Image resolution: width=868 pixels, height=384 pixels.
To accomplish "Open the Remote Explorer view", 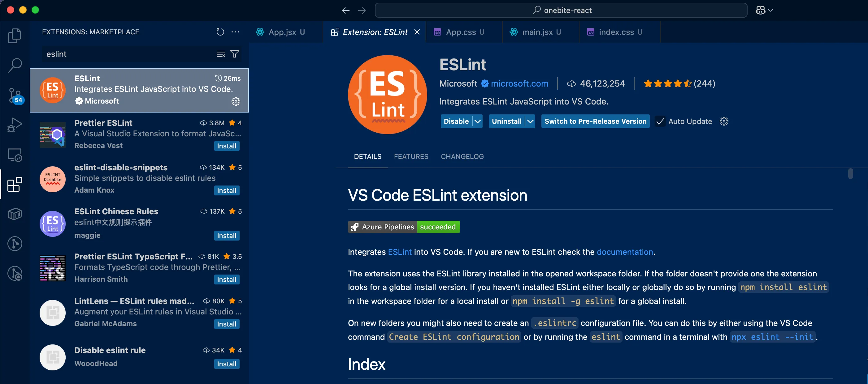I will pyautogui.click(x=15, y=155).
